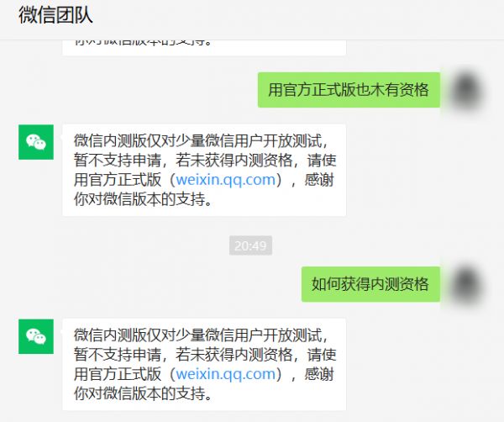
Task: Click the 20:49 timestamp label
Action: 250,245
